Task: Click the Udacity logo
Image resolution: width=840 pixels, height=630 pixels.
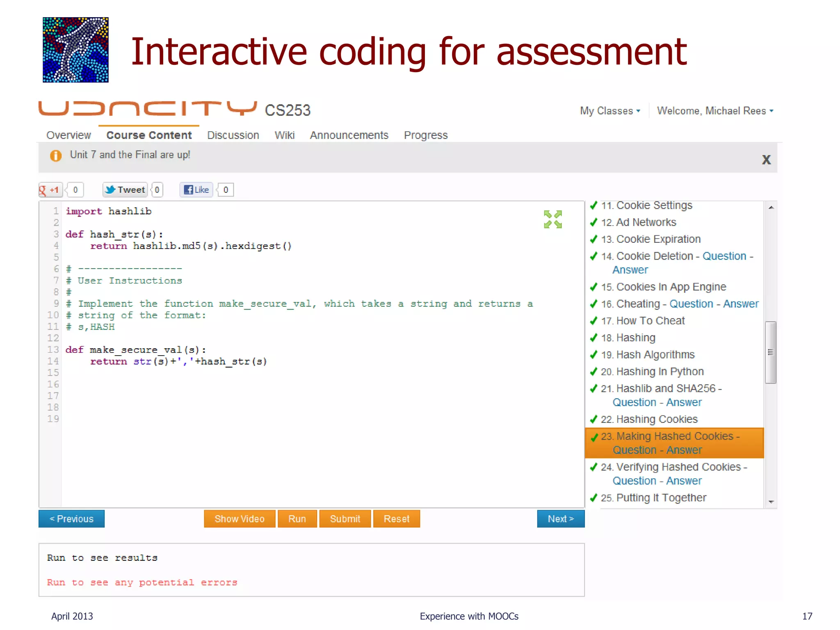Action: 148,109
